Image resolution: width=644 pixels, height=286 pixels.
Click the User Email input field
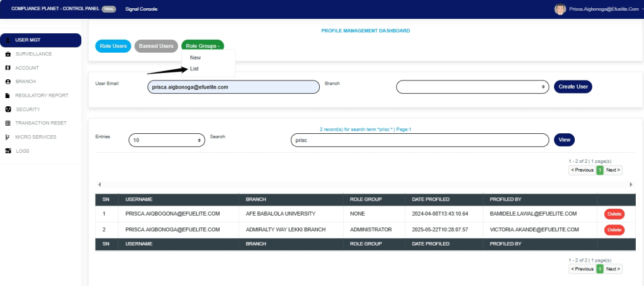pos(233,87)
